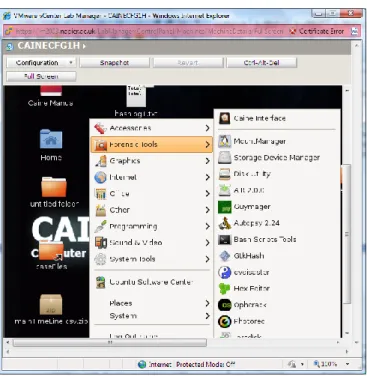Open the Caine Manual desktop icon
Screen dimensions: 367x376
tap(51, 91)
